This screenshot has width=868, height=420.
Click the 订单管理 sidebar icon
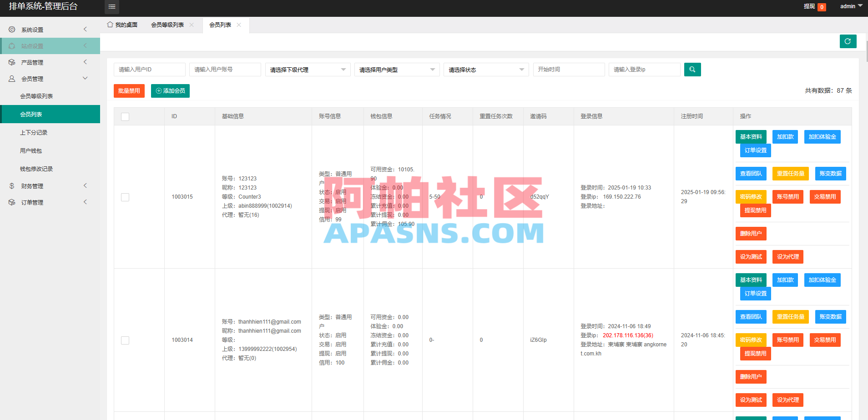pos(12,202)
